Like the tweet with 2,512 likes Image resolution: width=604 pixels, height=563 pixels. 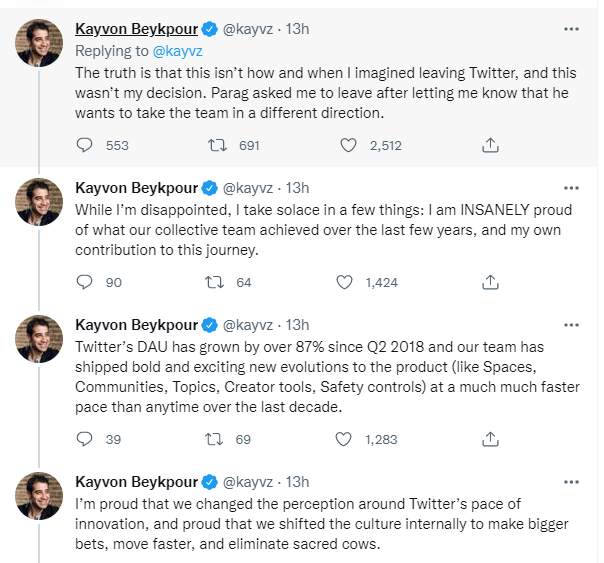348,145
